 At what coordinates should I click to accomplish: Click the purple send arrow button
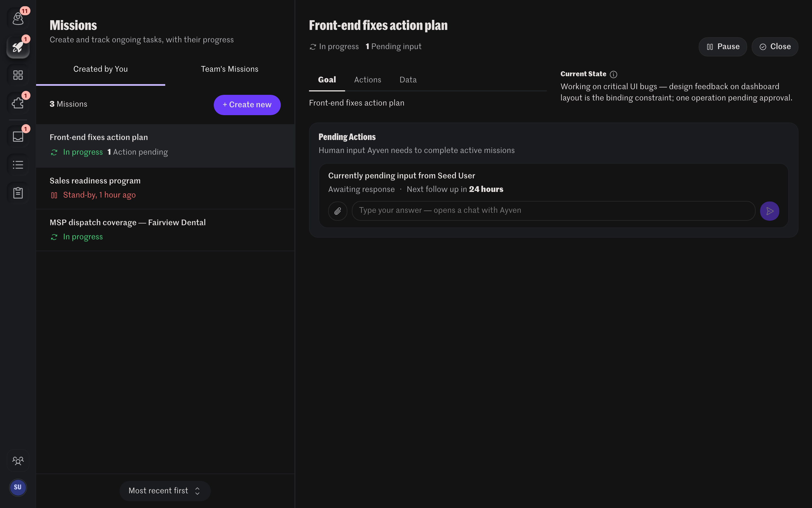coord(769,211)
